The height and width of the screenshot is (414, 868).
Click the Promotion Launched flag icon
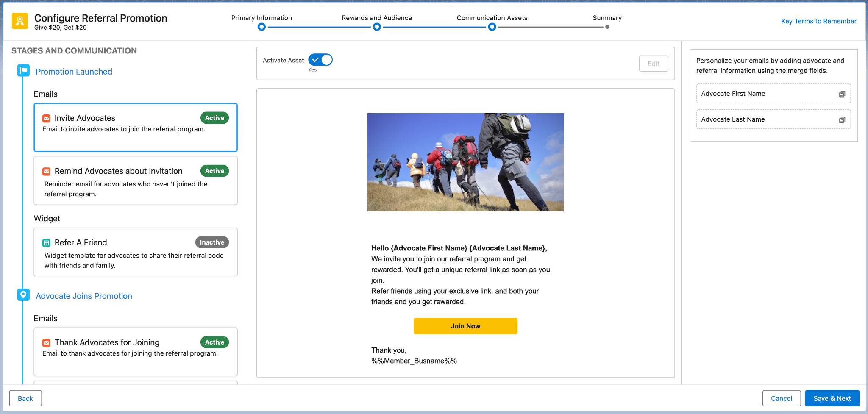coord(23,70)
